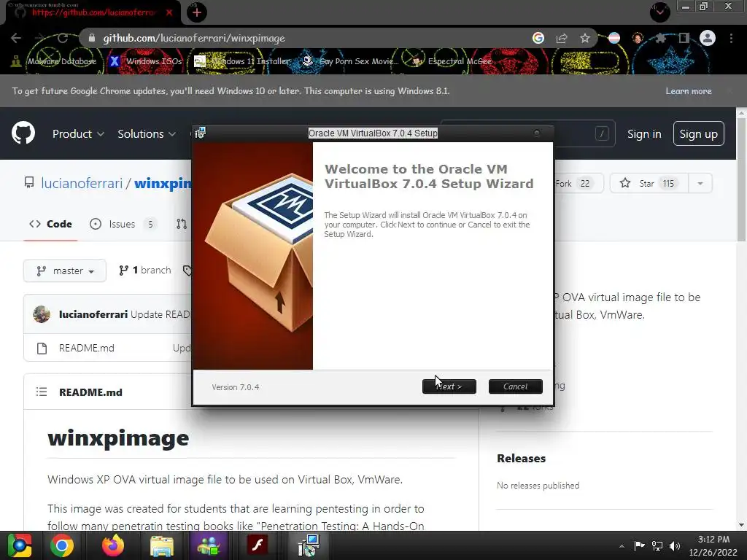Click the Chrome back arrow

[16, 38]
